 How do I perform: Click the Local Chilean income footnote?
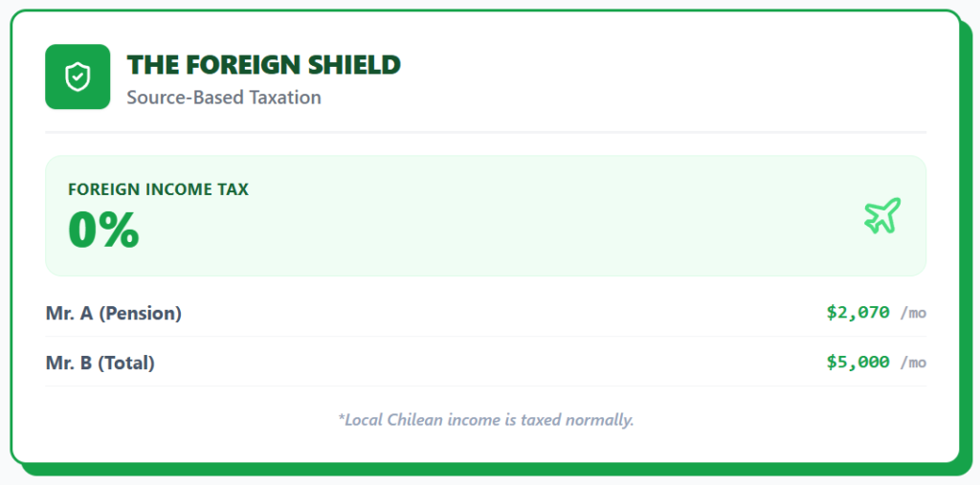pos(485,419)
